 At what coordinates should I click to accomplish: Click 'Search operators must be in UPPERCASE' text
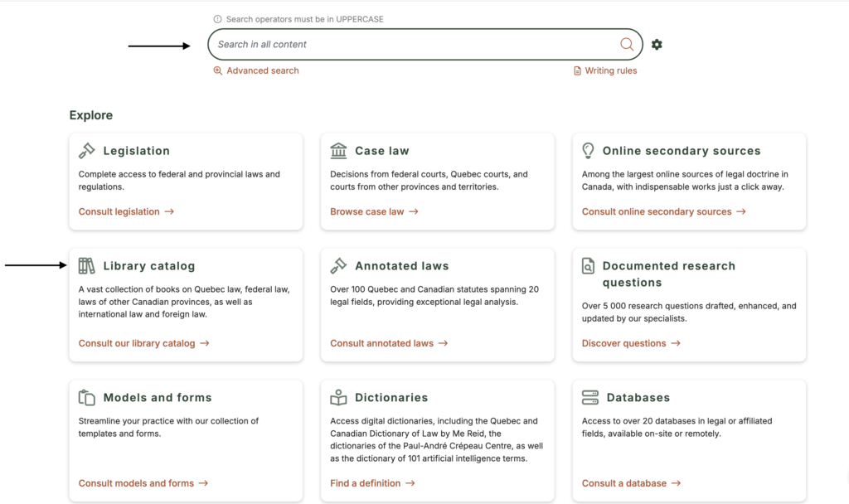tap(305, 19)
